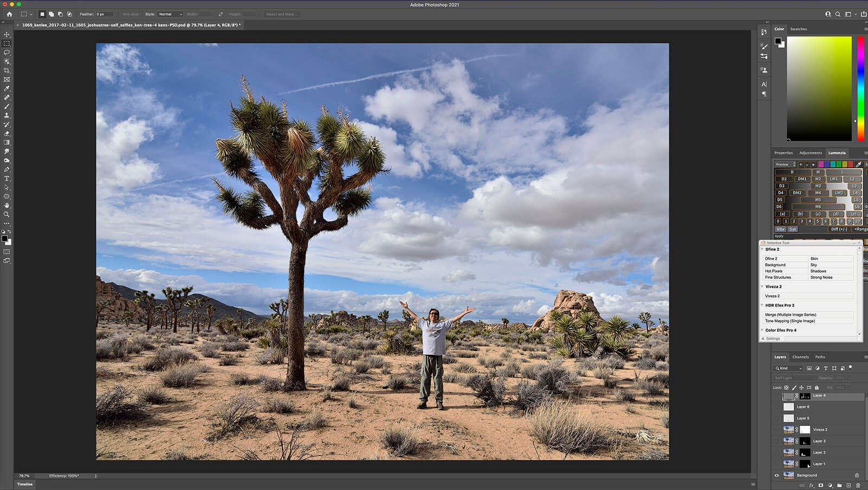Activate the Horizontal Type tool

(x=7, y=179)
